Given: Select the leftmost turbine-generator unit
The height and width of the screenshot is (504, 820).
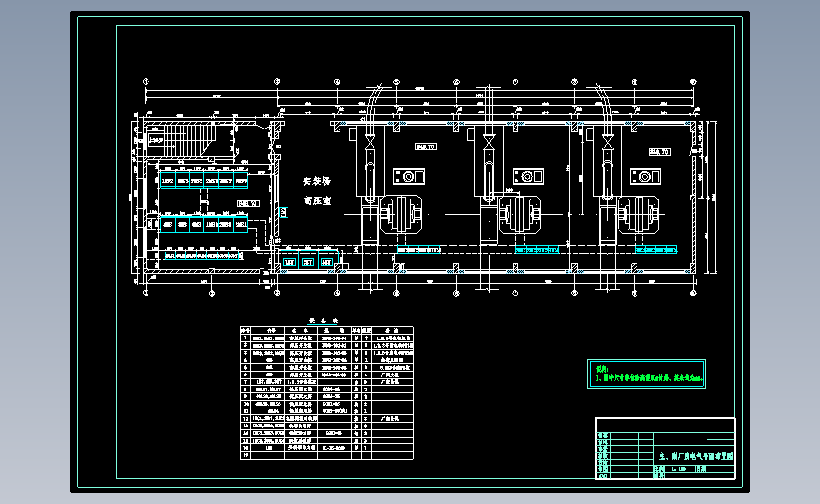Looking at the screenshot, I should pyautogui.click(x=401, y=215).
